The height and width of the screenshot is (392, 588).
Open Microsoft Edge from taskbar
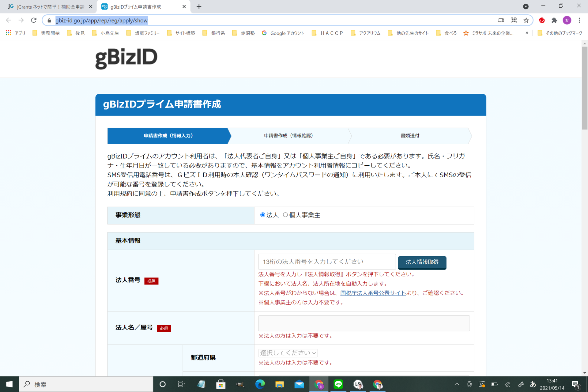[260, 384]
